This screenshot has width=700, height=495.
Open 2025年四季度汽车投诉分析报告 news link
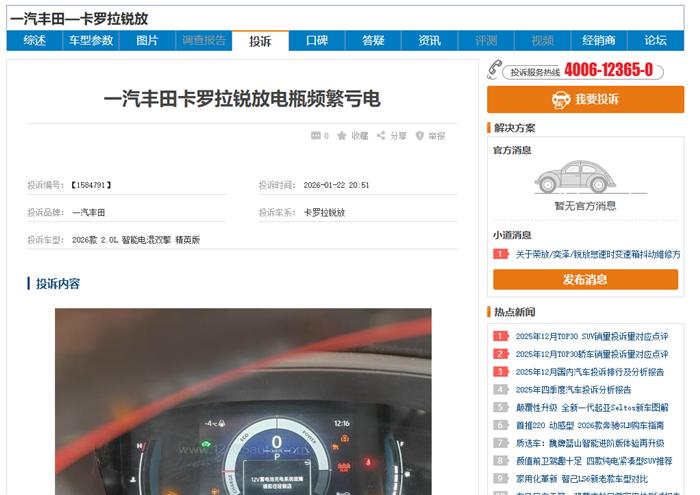(x=573, y=390)
